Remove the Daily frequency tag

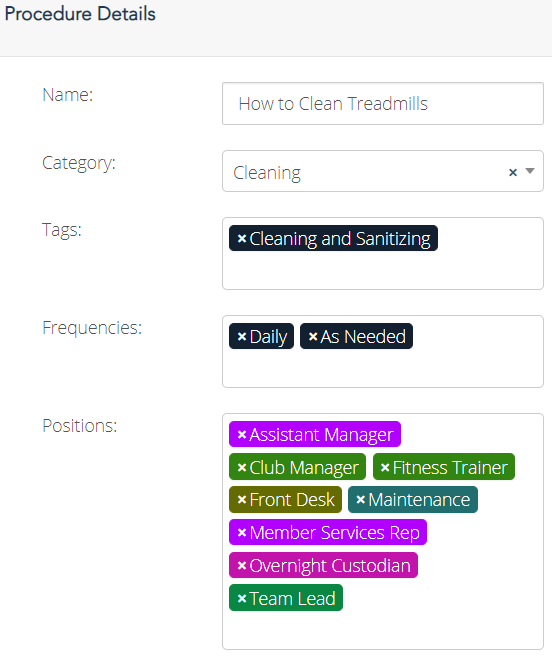241,337
